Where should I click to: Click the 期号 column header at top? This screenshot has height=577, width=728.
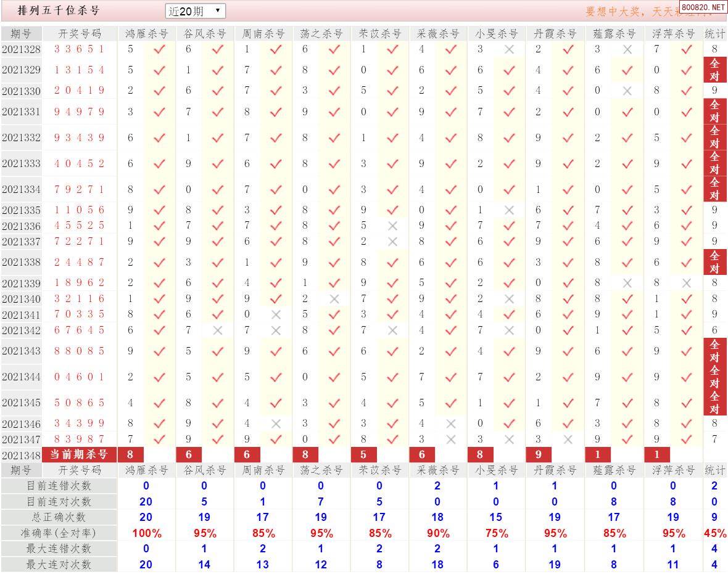(x=21, y=33)
